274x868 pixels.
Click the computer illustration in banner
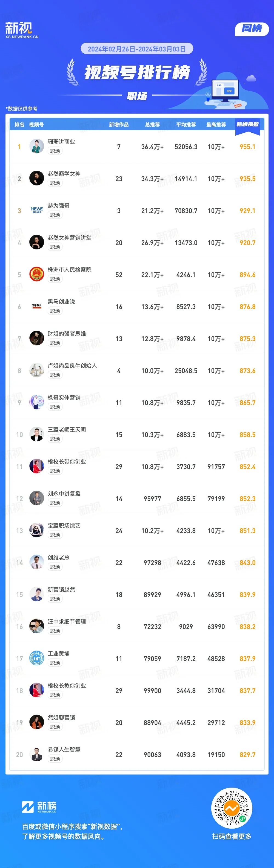coord(224,91)
